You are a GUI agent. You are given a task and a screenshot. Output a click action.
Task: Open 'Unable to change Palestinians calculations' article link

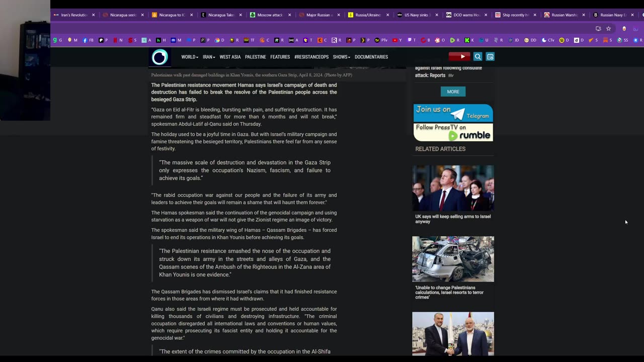[449, 293]
